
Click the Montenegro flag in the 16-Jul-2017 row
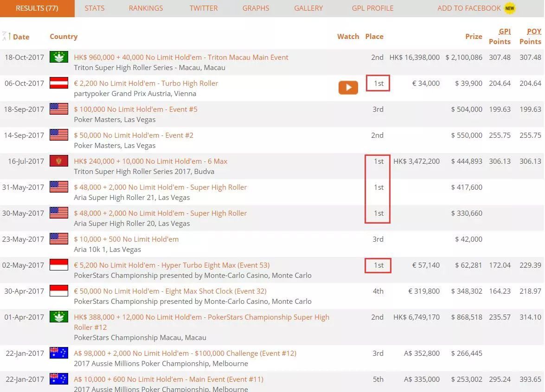pyautogui.click(x=59, y=161)
